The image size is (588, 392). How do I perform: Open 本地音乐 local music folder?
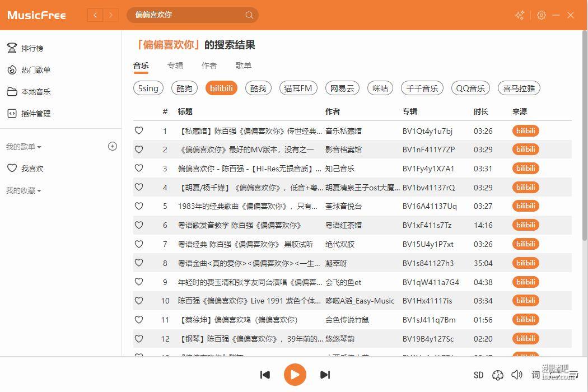[x=29, y=91]
